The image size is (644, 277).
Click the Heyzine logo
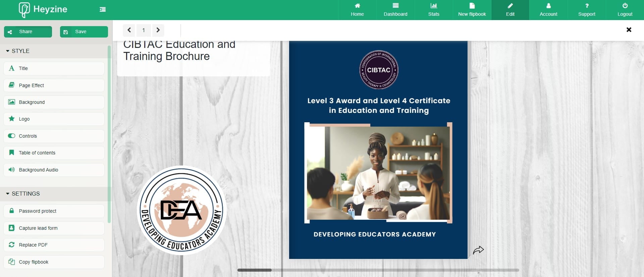click(43, 9)
